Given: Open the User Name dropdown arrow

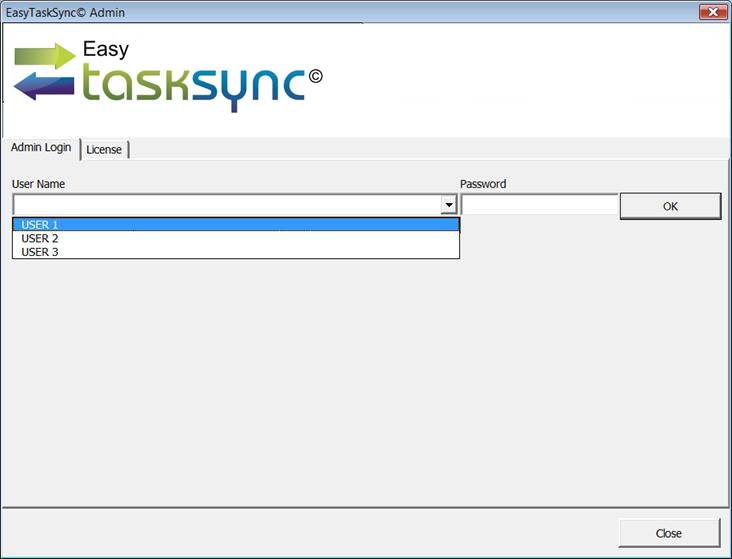Looking at the screenshot, I should [449, 205].
